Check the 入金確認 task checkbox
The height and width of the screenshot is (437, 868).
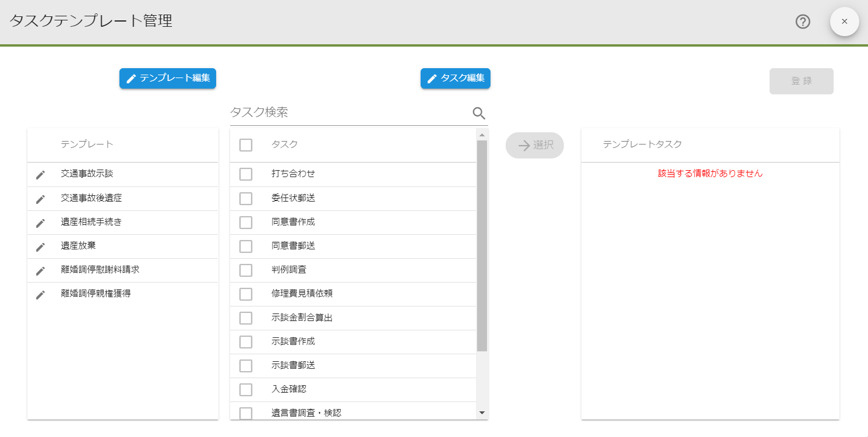[x=245, y=389]
